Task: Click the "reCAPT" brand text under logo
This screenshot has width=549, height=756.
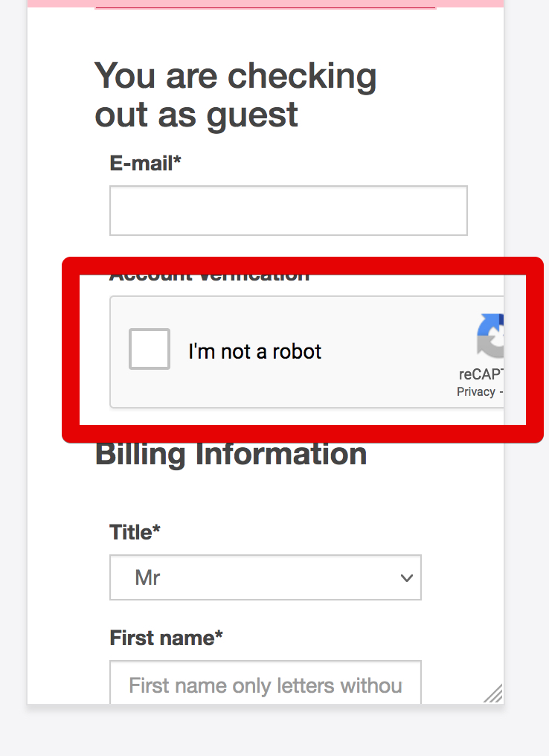Action: tap(481, 375)
